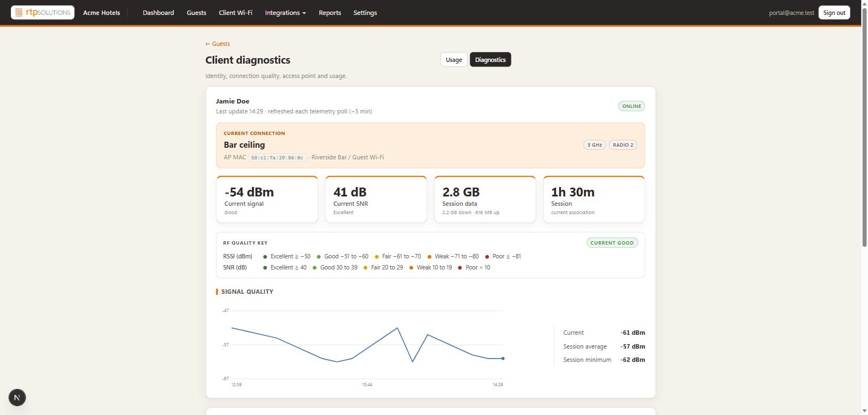Click the red RSSI Poor ≤ −81 dot

pyautogui.click(x=487, y=257)
